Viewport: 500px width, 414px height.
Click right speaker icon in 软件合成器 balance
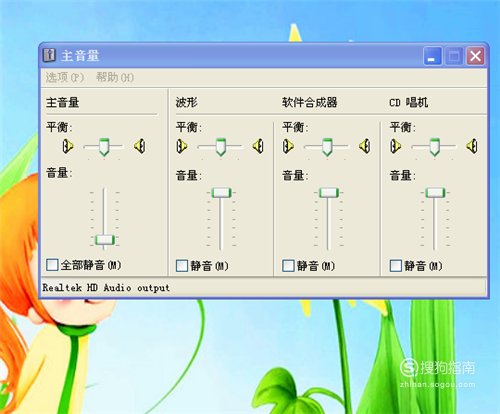[x=365, y=146]
